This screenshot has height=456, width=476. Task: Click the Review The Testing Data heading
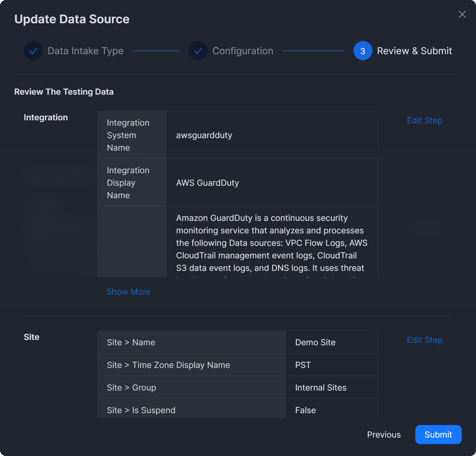coord(64,92)
